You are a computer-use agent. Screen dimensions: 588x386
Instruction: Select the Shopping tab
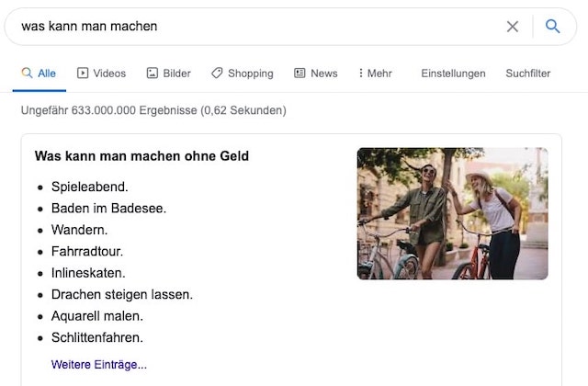250,74
